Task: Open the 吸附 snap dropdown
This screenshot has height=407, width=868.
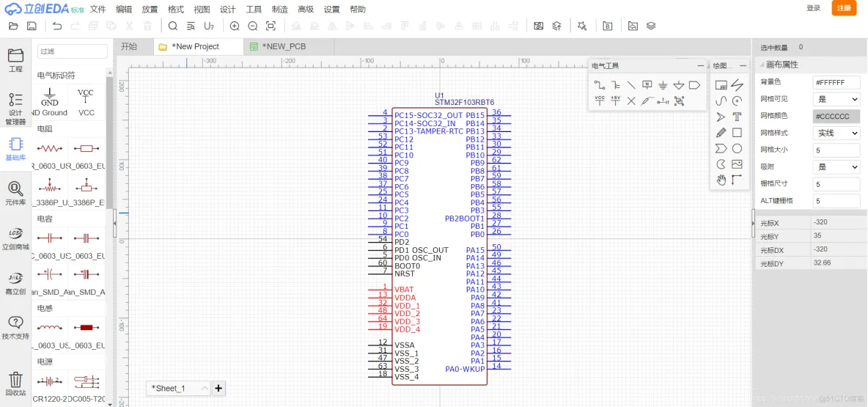Action: pos(836,166)
